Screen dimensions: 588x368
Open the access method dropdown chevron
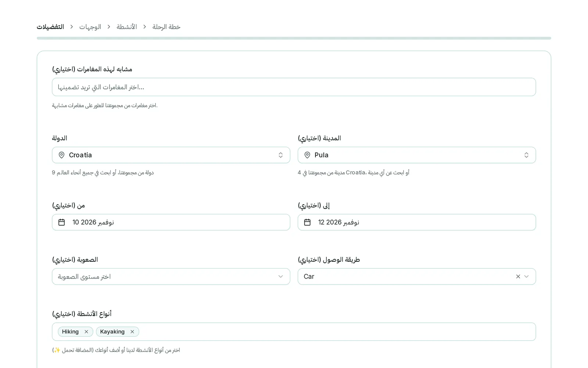tap(527, 276)
